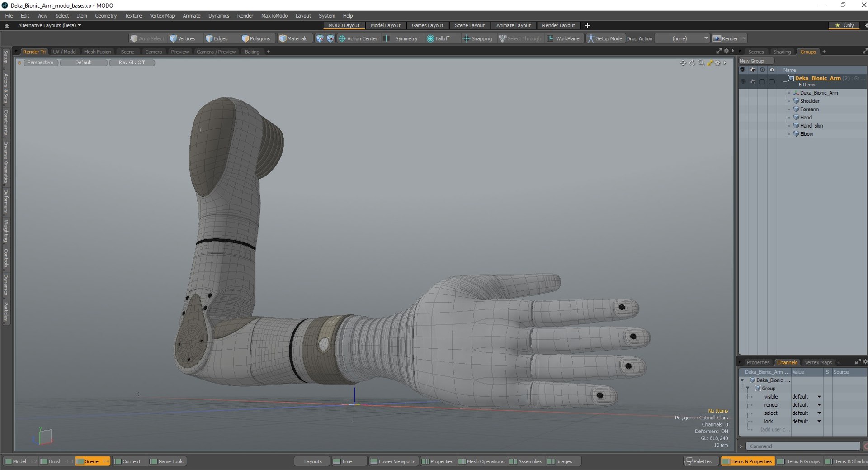This screenshot has width=868, height=470.
Task: Open the visible channel value dropdown
Action: (806, 397)
